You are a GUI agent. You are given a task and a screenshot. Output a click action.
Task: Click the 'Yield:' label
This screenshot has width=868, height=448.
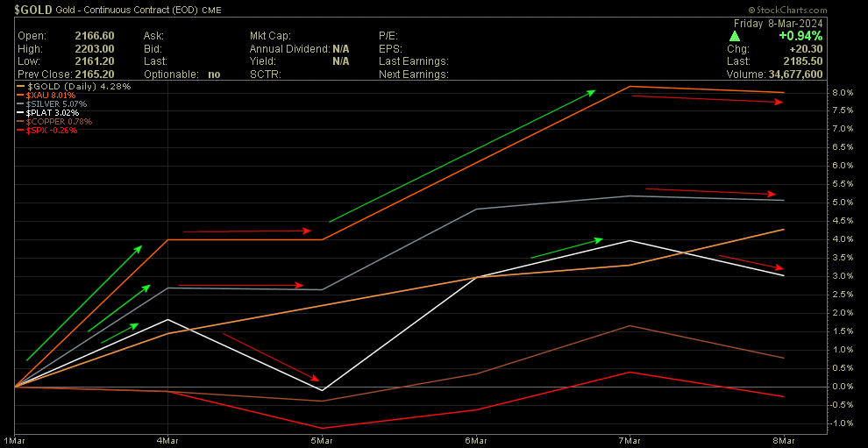264,61
